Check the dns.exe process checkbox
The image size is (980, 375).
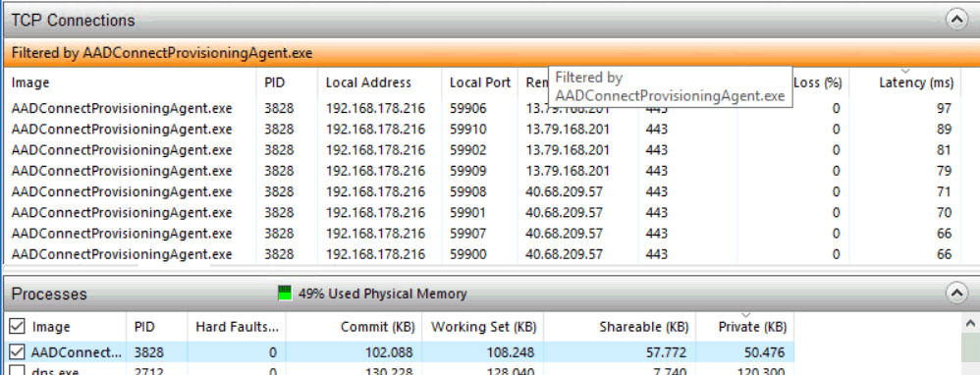click(17, 372)
